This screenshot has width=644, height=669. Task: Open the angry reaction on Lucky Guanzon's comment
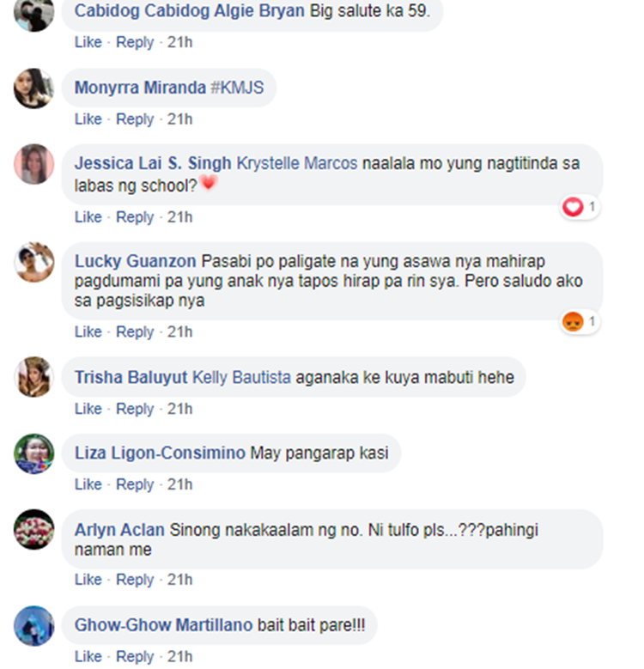click(x=580, y=322)
